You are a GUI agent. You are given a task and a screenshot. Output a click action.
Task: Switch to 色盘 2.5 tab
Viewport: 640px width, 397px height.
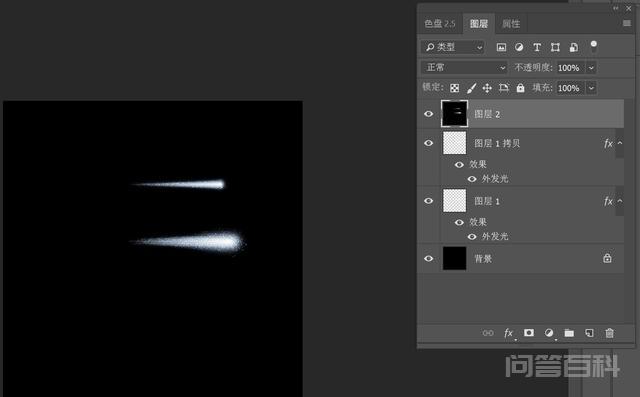[440, 24]
